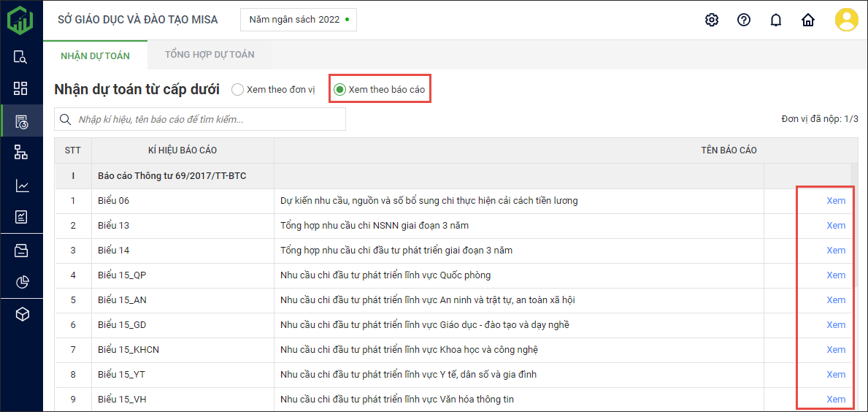868x412 pixels.
Task: Open the settings gear icon
Action: pyautogui.click(x=712, y=20)
